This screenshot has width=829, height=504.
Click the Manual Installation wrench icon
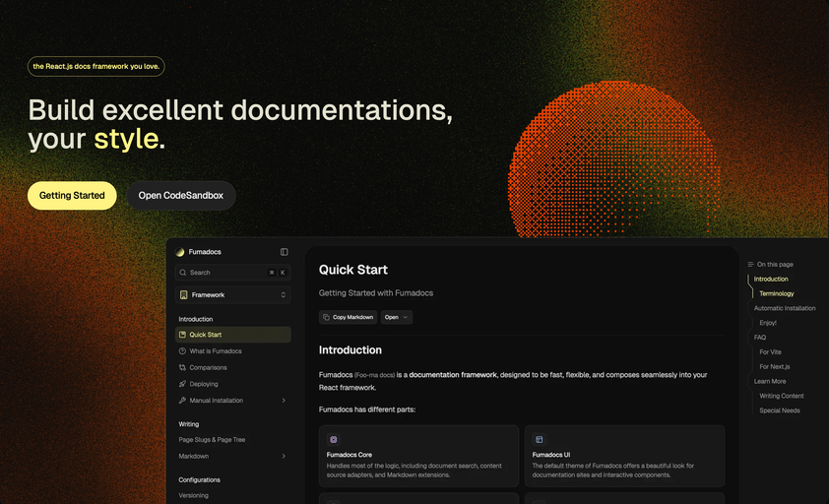click(x=182, y=401)
